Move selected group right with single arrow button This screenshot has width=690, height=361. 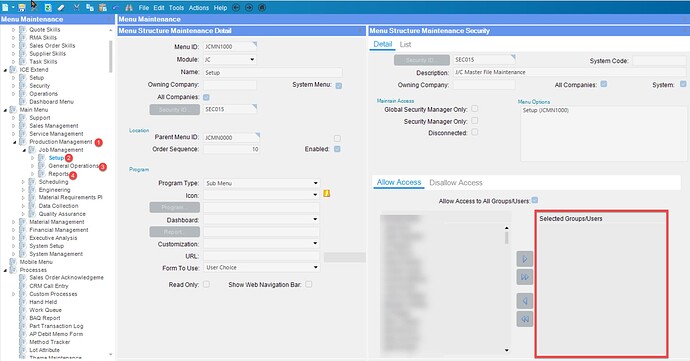[525, 259]
